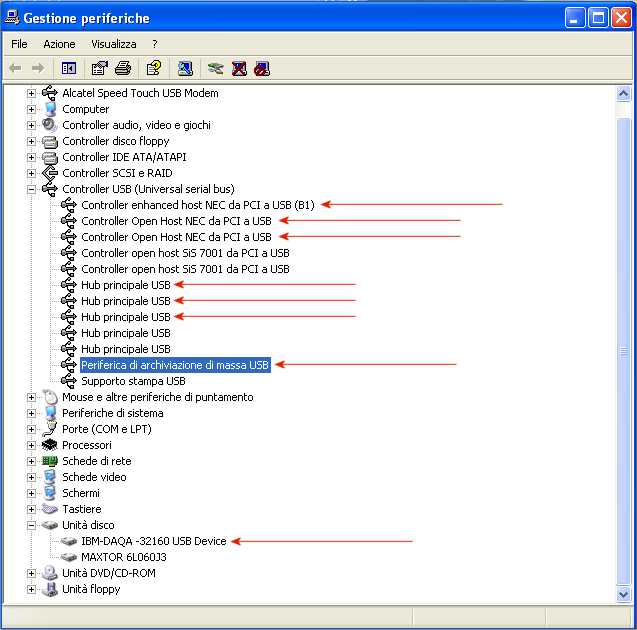Image resolution: width=637 pixels, height=630 pixels.
Task: Open the Properties toolbar icon
Action: (100, 68)
